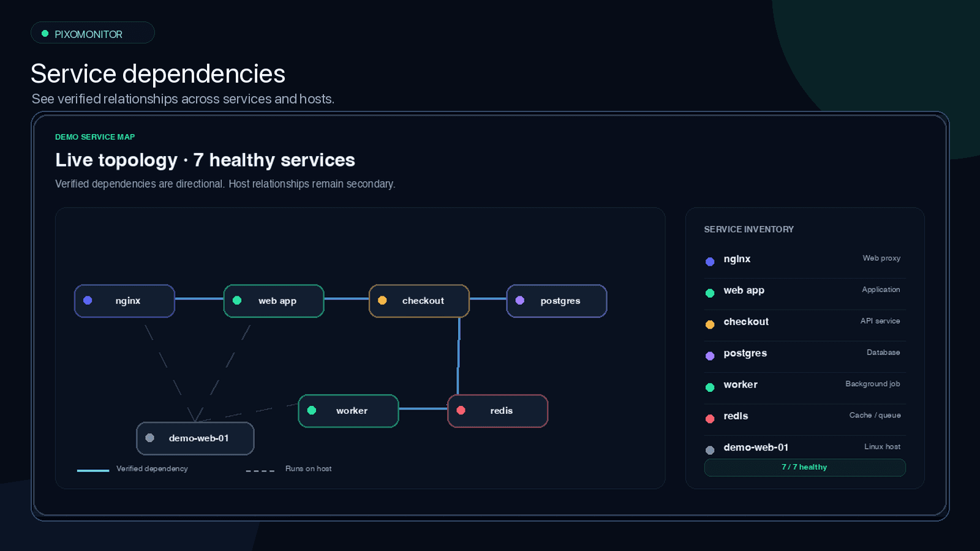Click the blue status dot inside the nginx node
The height and width of the screenshot is (551, 980).
(x=88, y=301)
